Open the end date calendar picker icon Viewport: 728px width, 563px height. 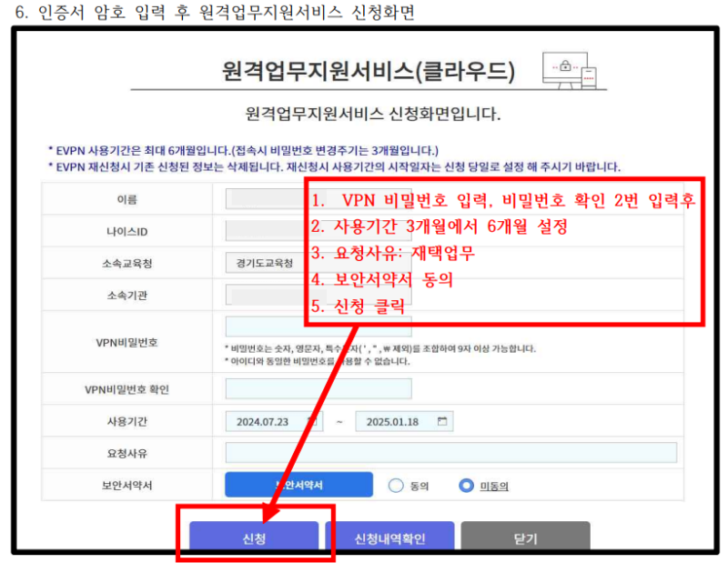443,421
